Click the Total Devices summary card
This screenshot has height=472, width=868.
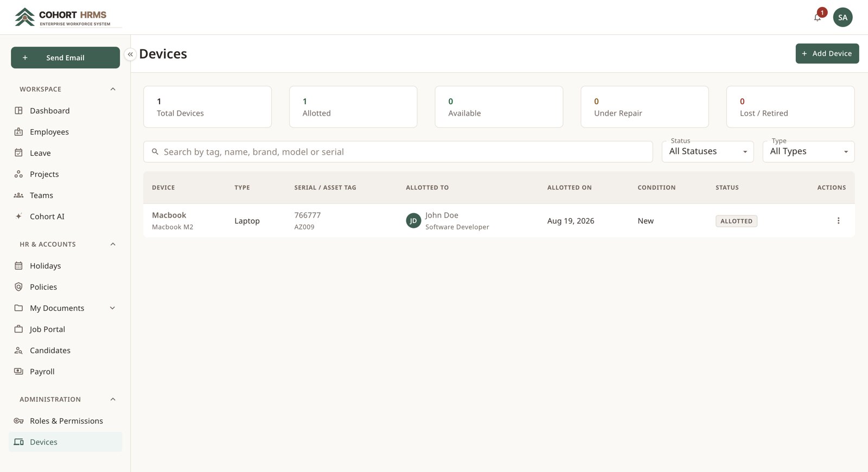tap(207, 107)
